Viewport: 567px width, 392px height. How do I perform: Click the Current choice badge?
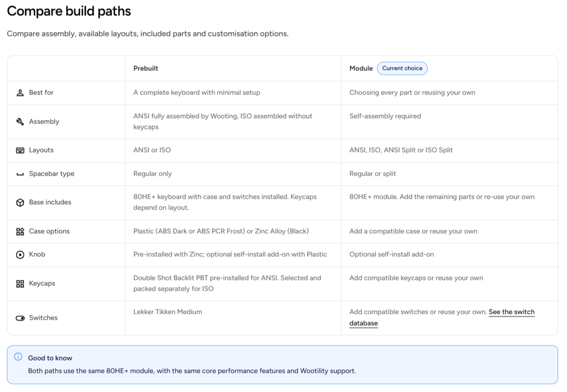coord(402,68)
